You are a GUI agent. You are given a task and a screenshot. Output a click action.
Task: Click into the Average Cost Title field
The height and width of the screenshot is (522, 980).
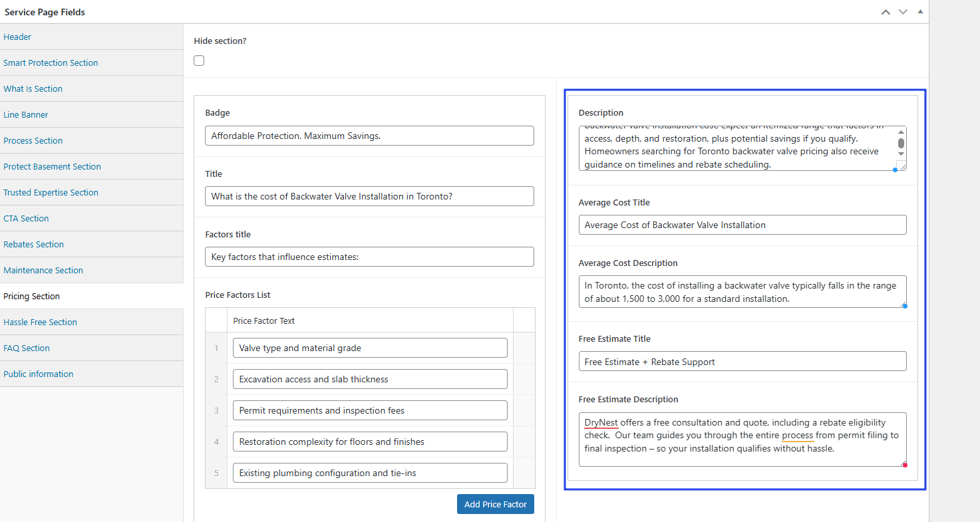click(742, 225)
